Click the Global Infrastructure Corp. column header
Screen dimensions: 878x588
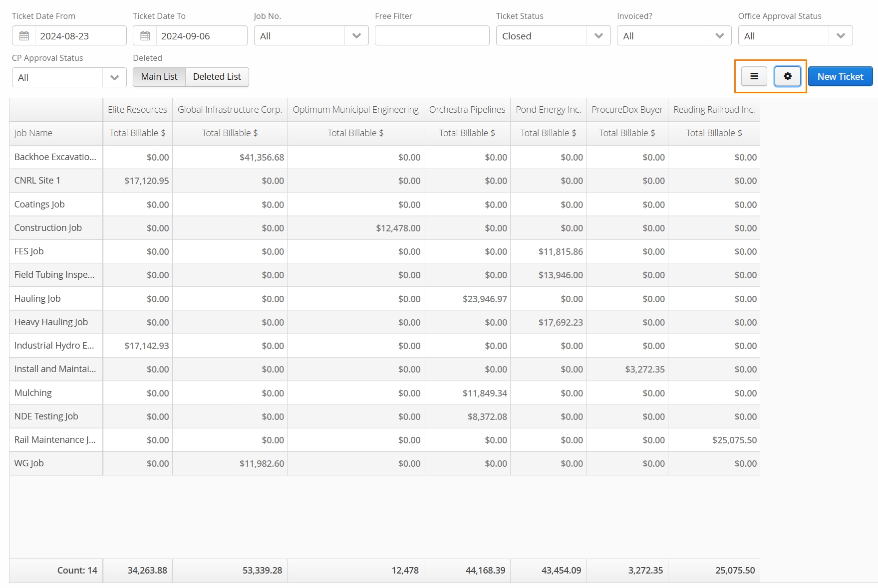click(x=230, y=110)
